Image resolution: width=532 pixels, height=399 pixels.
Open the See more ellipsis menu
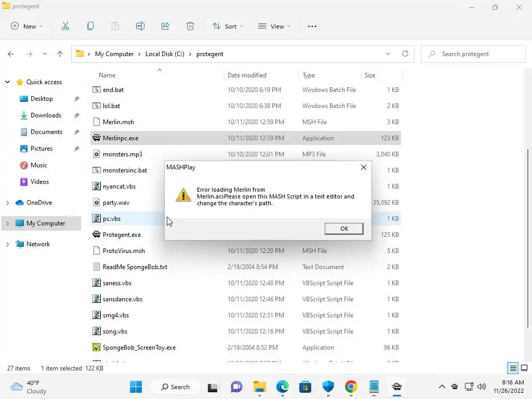[312, 26]
